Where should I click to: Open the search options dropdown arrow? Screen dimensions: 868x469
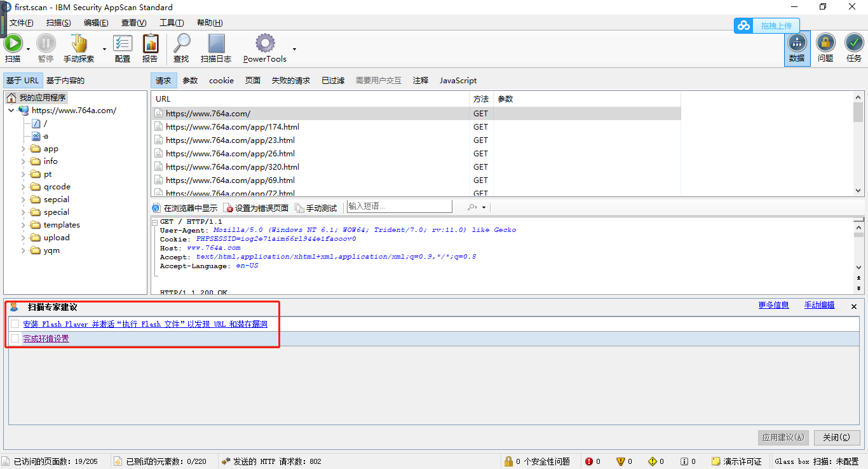click(484, 207)
